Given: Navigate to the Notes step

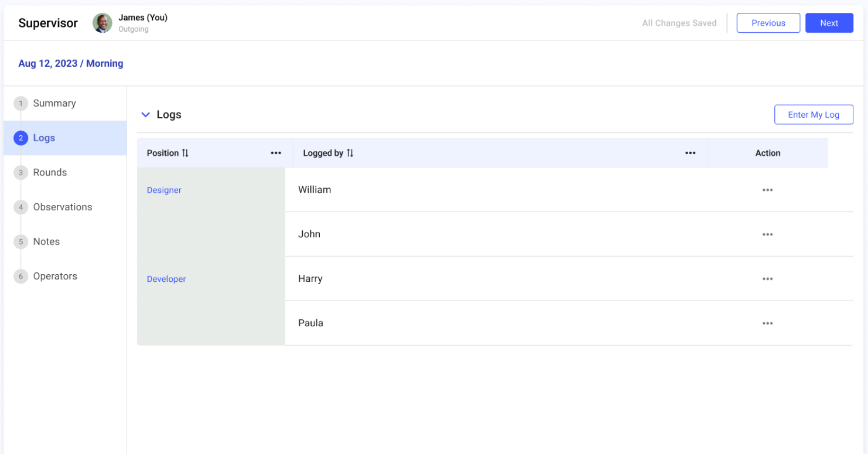Looking at the screenshot, I should [x=46, y=241].
